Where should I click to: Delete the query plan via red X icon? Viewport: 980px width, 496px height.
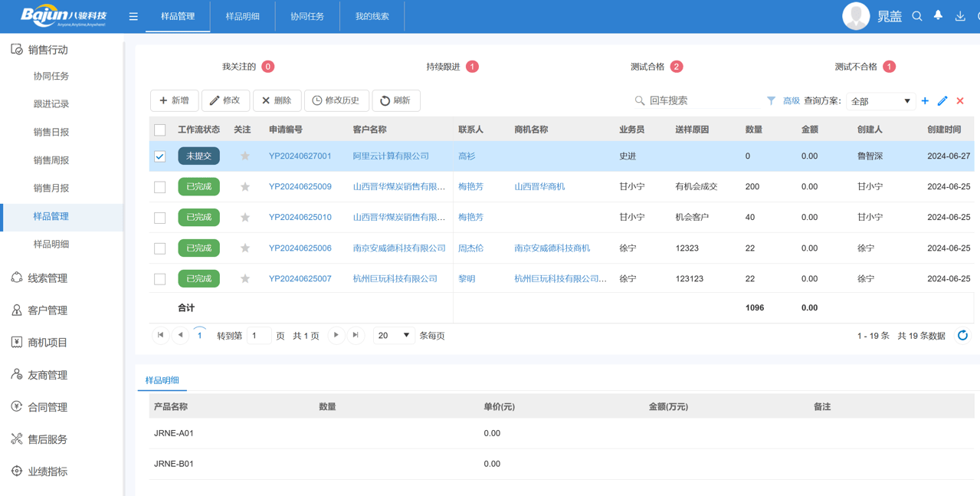tap(960, 100)
